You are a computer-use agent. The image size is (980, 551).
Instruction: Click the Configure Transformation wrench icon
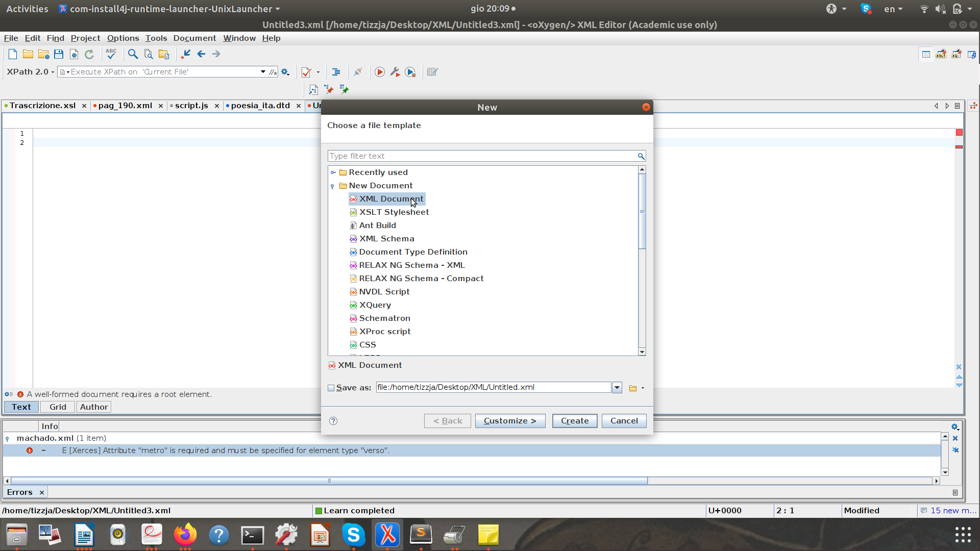(x=395, y=72)
